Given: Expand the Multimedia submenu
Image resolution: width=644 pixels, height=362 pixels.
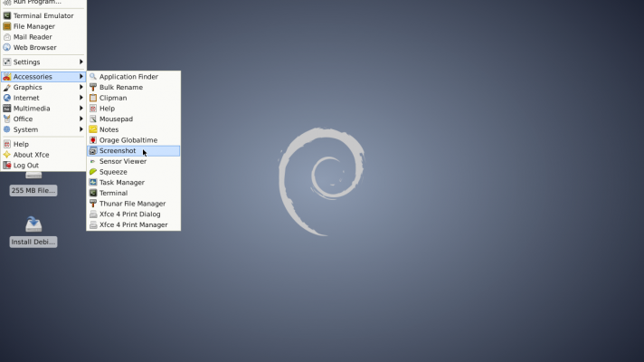Looking at the screenshot, I should [43, 109].
